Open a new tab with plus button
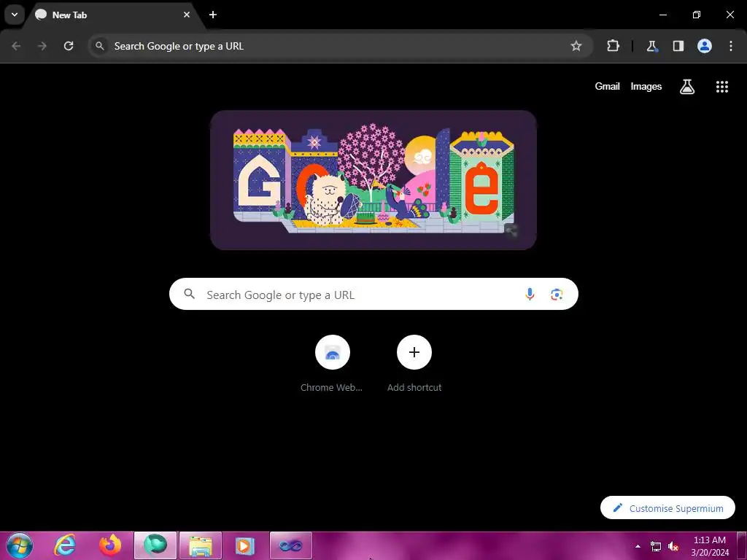Viewport: 747px width, 560px height. click(x=213, y=15)
